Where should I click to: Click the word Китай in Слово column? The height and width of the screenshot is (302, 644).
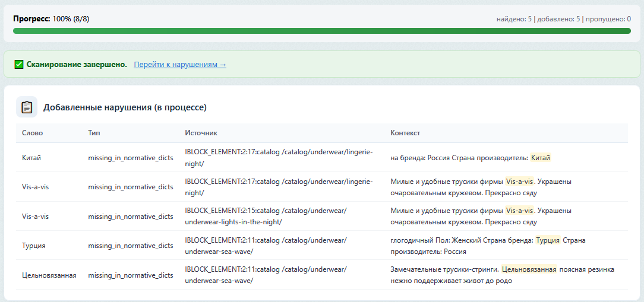pyautogui.click(x=31, y=158)
